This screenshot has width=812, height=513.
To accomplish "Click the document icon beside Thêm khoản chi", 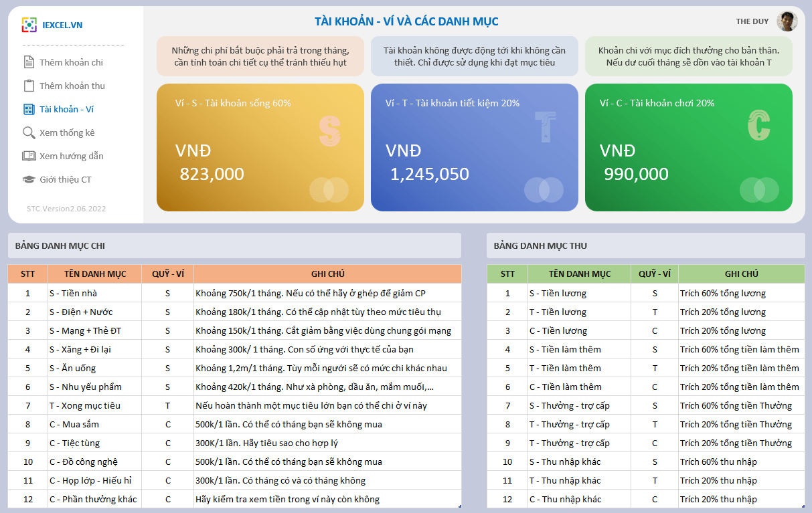I will click(x=29, y=62).
